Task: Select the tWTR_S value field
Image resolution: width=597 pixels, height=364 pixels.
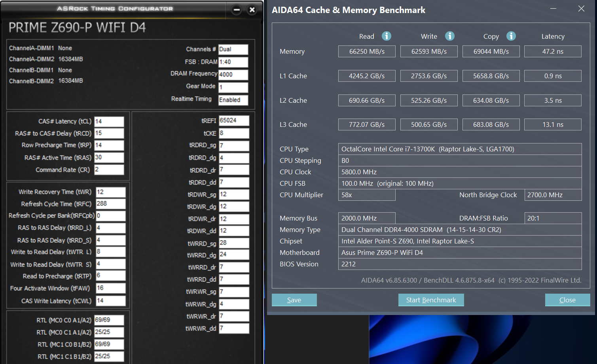Action: point(111,264)
